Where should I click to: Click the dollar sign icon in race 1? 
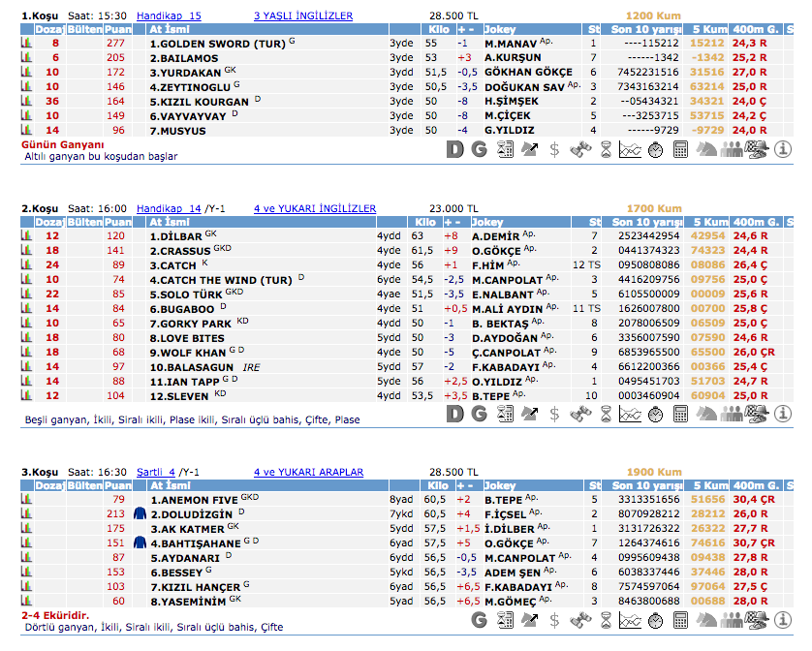[554, 149]
